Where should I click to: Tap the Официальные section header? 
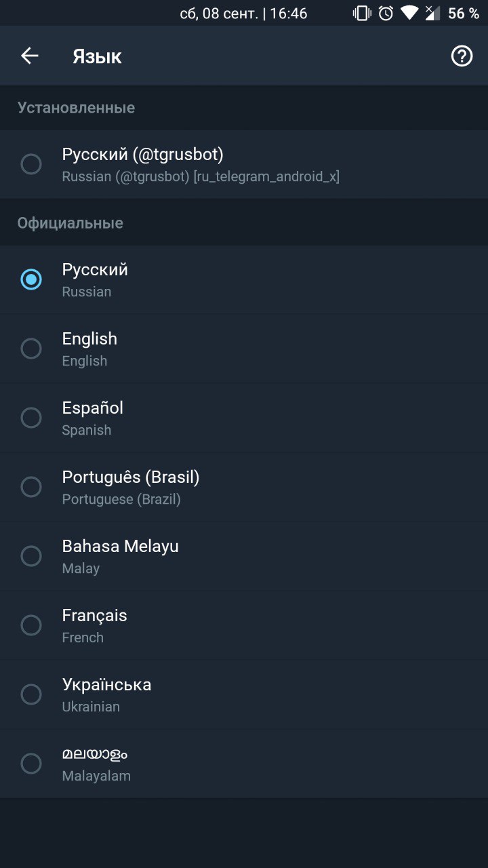(70, 223)
